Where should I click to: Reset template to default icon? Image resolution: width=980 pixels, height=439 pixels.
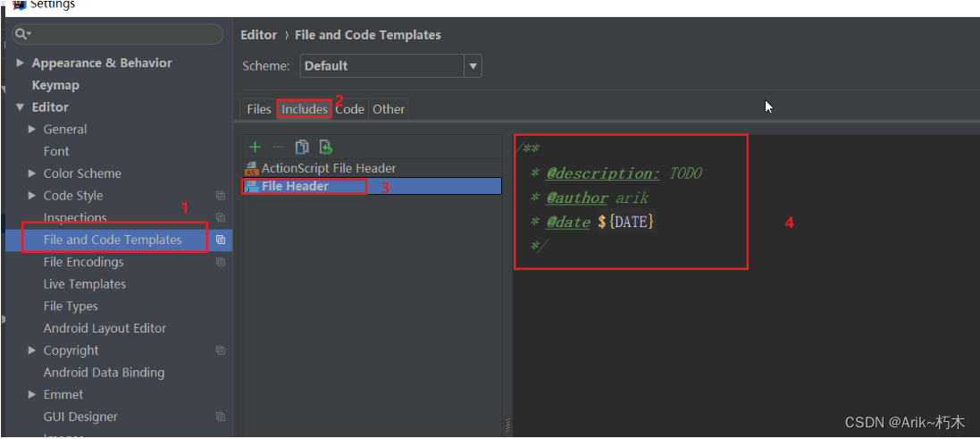tap(326, 147)
